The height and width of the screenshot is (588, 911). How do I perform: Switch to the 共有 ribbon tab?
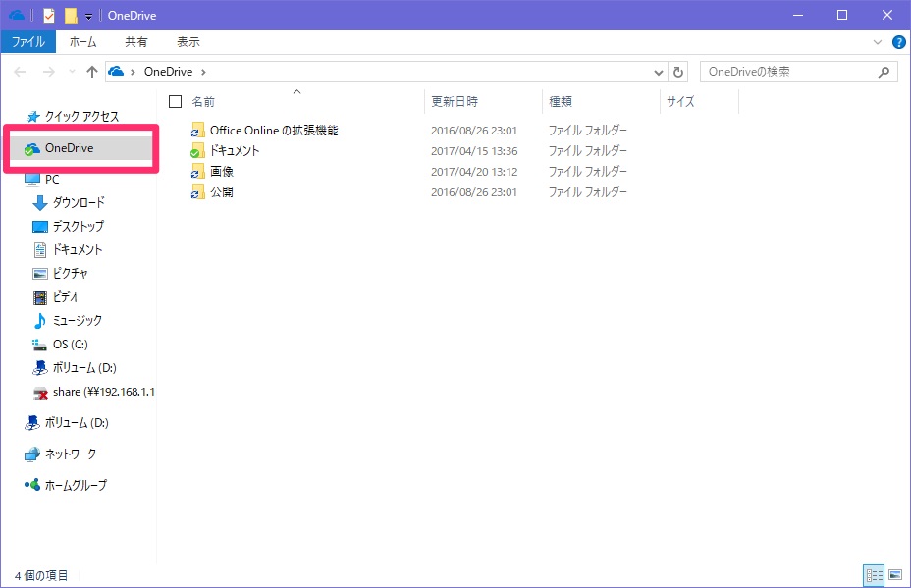click(136, 42)
